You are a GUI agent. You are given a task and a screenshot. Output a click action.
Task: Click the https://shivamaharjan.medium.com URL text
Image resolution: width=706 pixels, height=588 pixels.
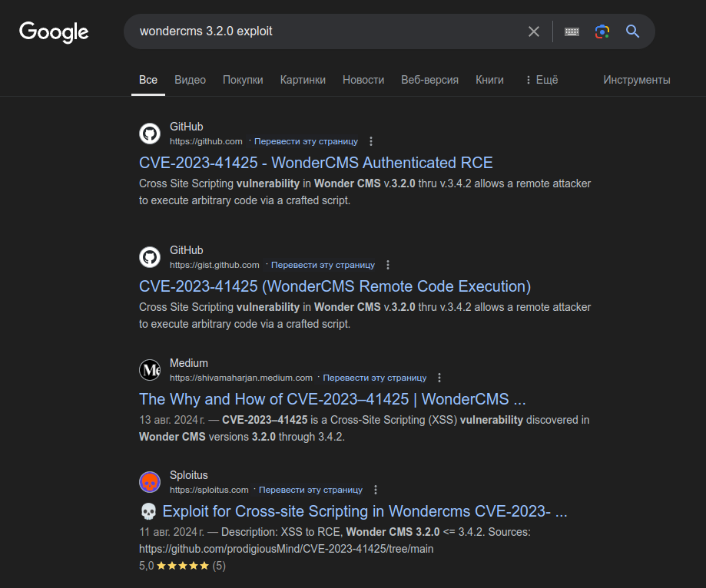point(241,378)
